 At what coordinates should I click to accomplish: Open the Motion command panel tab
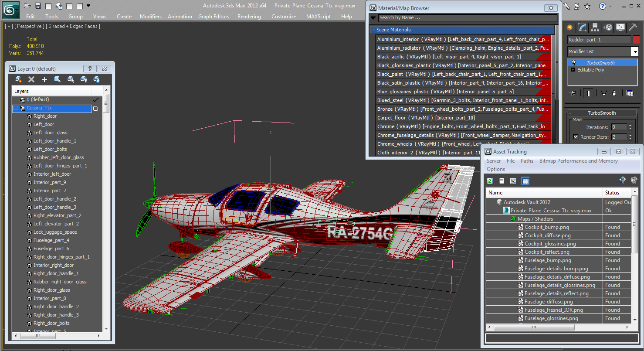pyautogui.click(x=608, y=27)
